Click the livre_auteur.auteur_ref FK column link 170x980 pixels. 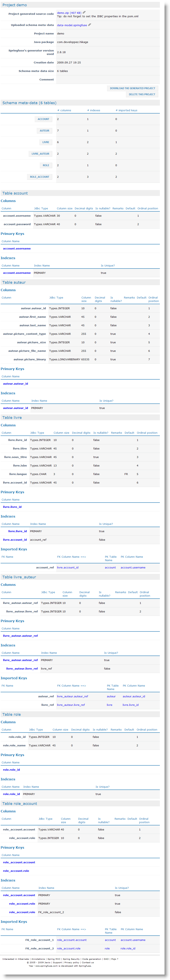(73, 696)
